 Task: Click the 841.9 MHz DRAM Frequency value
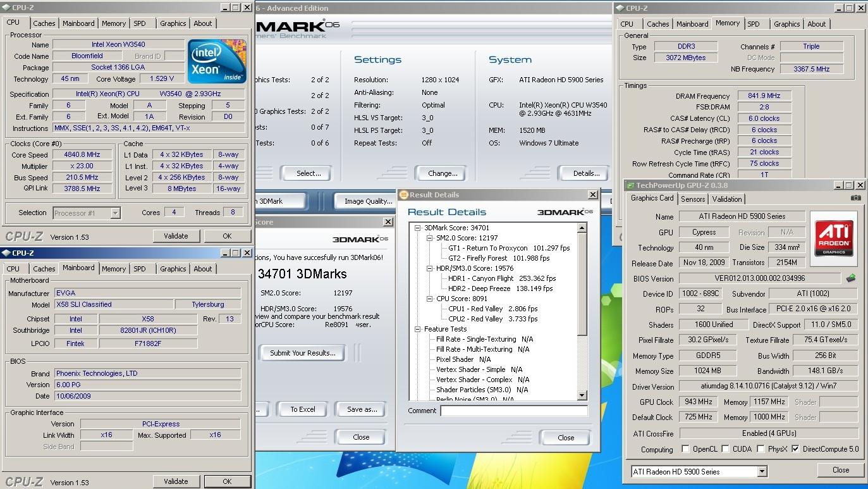pyautogui.click(x=764, y=96)
